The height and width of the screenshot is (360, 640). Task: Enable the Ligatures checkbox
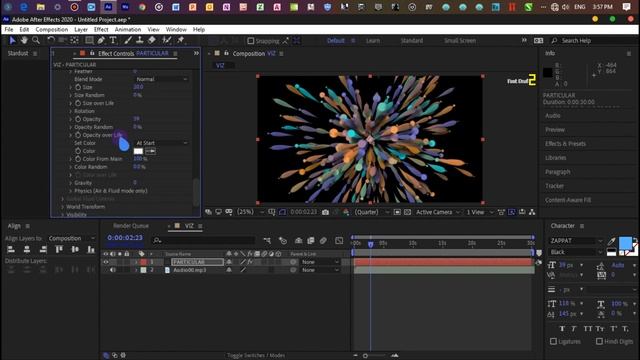[x=553, y=341]
